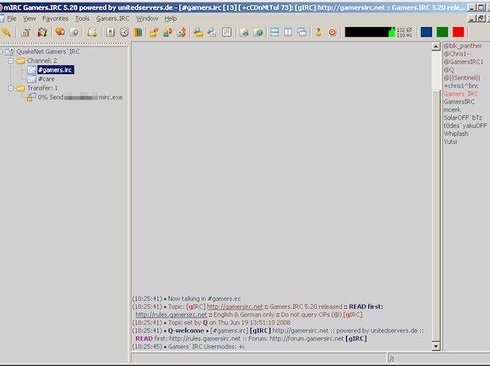This screenshot has width=490, height=366.
Task: Open the orange heart favorites icon
Action: coord(60,32)
